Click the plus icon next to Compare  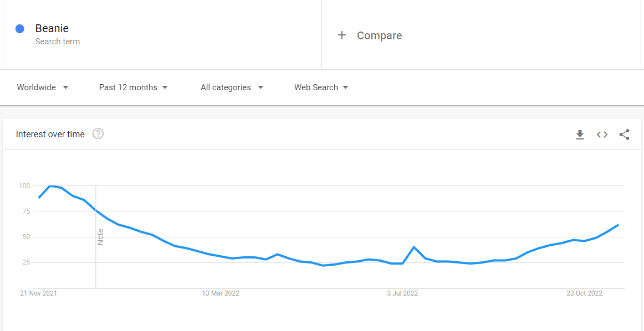(x=342, y=35)
